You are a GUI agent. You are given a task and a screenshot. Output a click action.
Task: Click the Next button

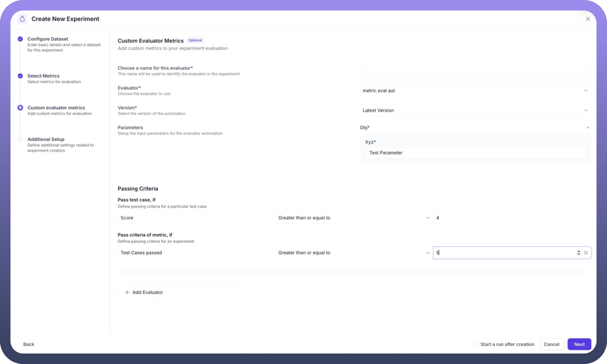pyautogui.click(x=579, y=344)
